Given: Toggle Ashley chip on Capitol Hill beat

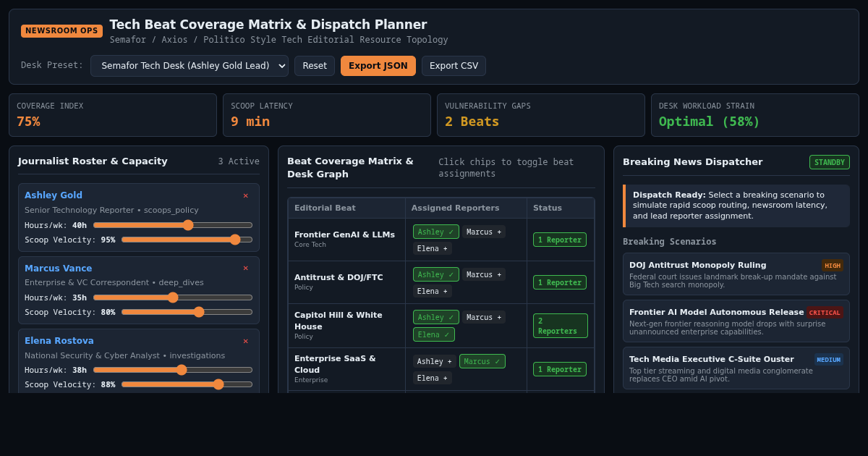Looking at the screenshot, I should point(436,317).
